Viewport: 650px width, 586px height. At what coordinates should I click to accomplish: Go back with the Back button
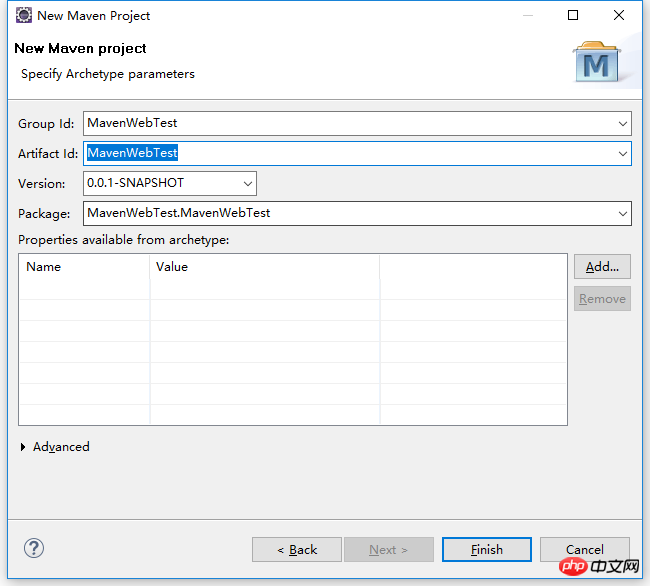pos(297,550)
